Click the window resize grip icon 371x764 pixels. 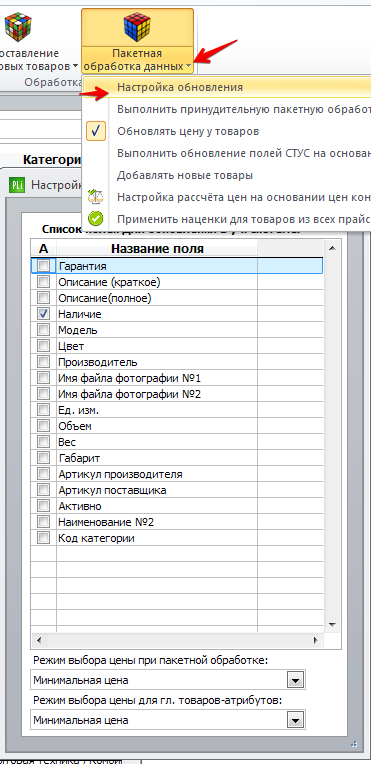(354, 744)
